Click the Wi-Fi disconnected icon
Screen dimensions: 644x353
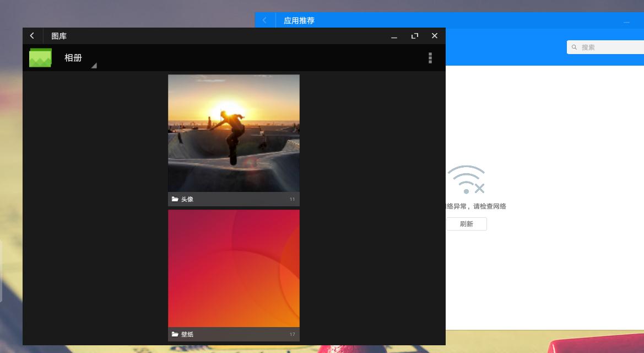466,180
